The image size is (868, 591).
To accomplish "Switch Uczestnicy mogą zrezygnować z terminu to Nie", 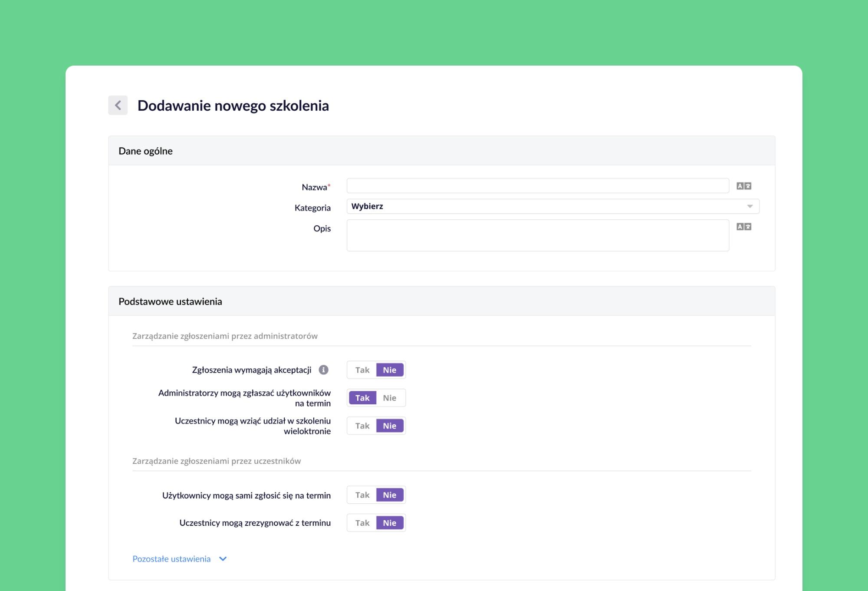I will (x=390, y=523).
